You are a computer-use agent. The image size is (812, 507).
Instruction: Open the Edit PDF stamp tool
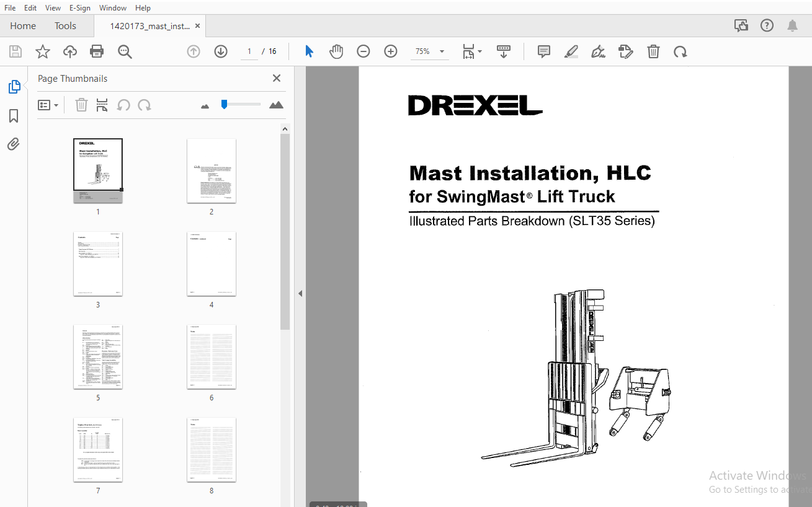click(x=626, y=51)
